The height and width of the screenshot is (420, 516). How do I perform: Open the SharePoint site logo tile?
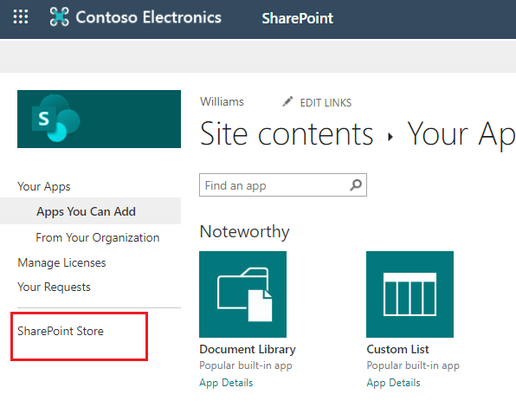99,119
